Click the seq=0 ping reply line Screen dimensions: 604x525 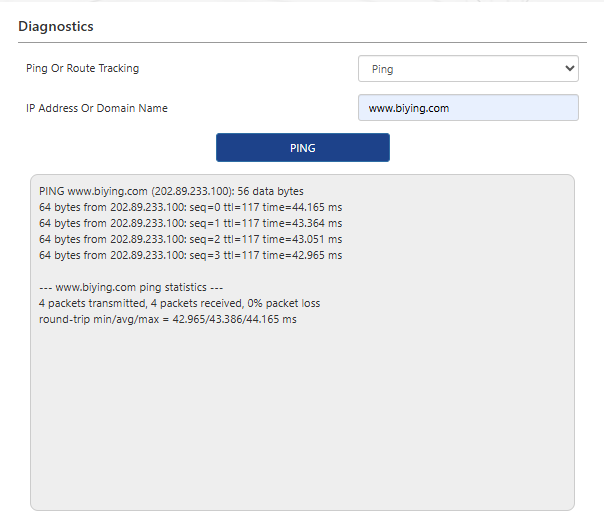point(190,207)
